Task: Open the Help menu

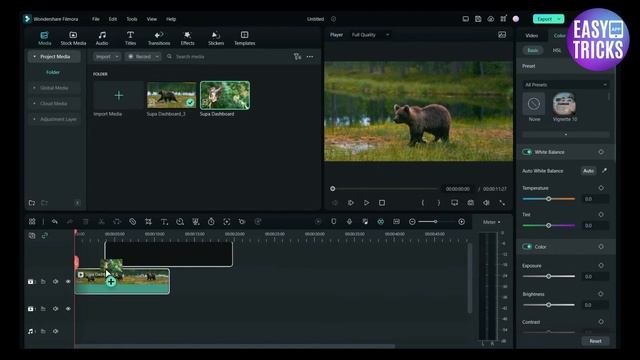Action: (x=171, y=19)
